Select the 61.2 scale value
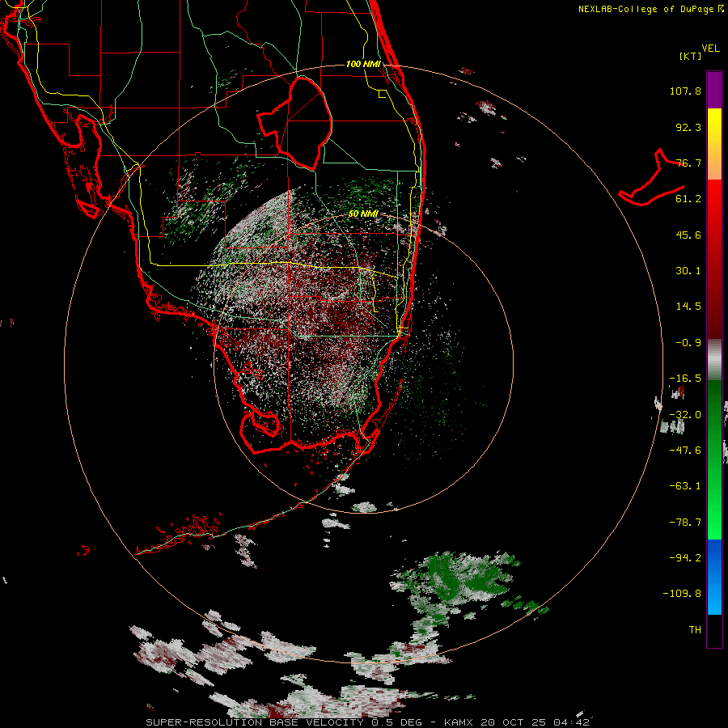728x728 pixels. [688, 199]
